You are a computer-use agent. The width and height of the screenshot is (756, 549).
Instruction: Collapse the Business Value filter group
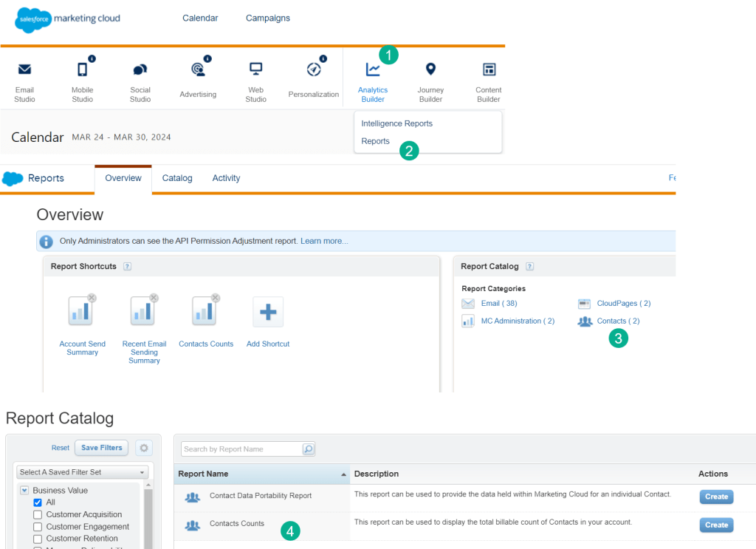click(x=24, y=491)
